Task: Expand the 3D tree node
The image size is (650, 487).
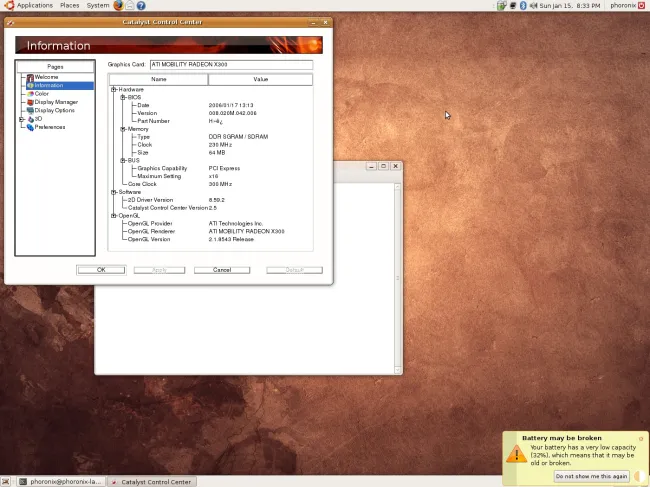Action: (x=22, y=119)
